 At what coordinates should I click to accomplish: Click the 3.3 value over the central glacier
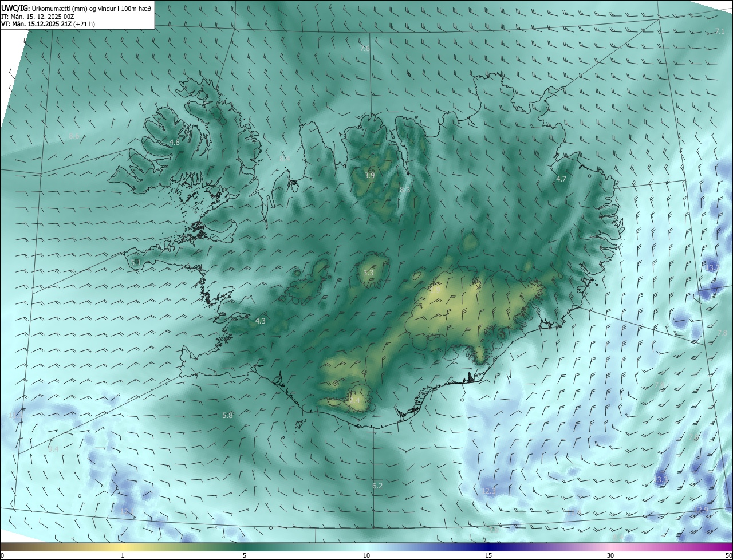368,273
